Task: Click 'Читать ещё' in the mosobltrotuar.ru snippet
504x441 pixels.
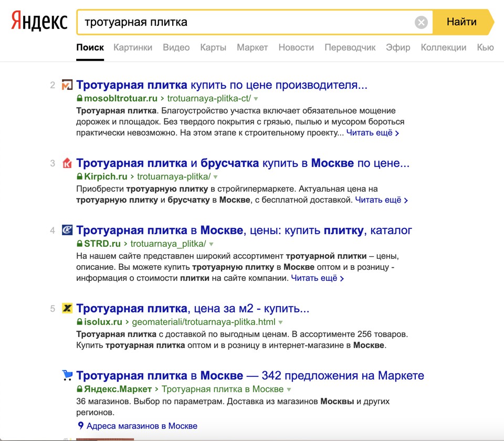Action: tap(373, 133)
